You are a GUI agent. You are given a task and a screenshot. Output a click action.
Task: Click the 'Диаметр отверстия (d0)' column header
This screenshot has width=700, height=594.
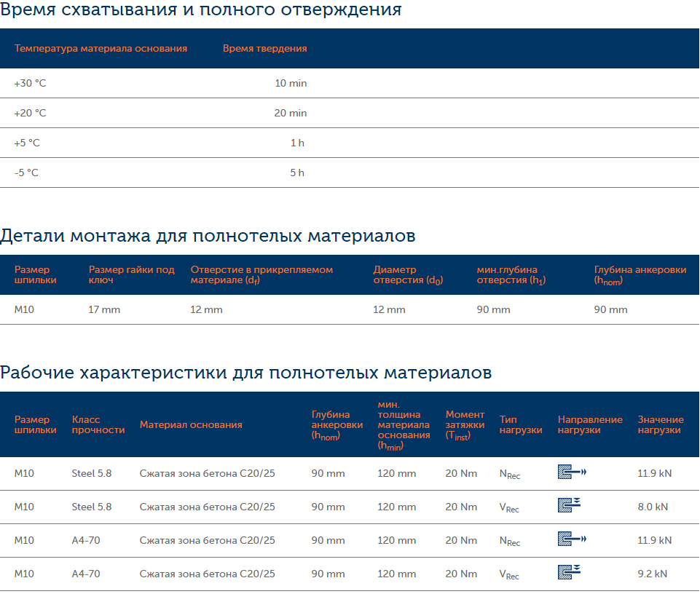pos(408,274)
